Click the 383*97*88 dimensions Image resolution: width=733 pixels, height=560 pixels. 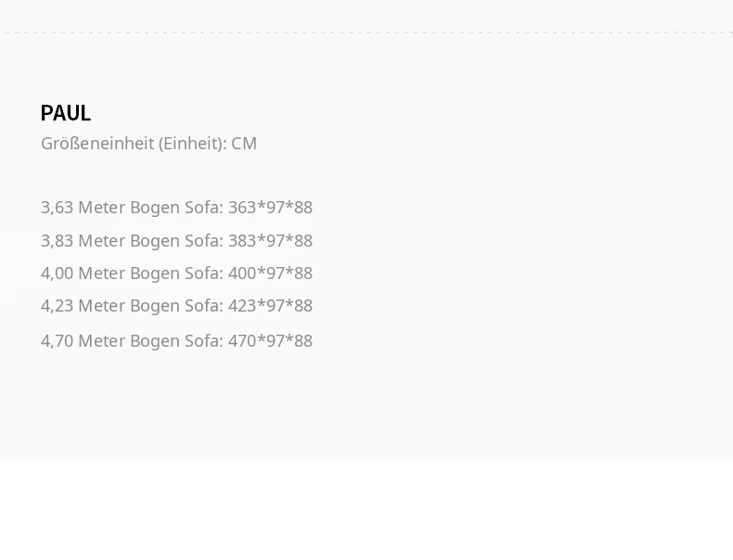coord(270,241)
